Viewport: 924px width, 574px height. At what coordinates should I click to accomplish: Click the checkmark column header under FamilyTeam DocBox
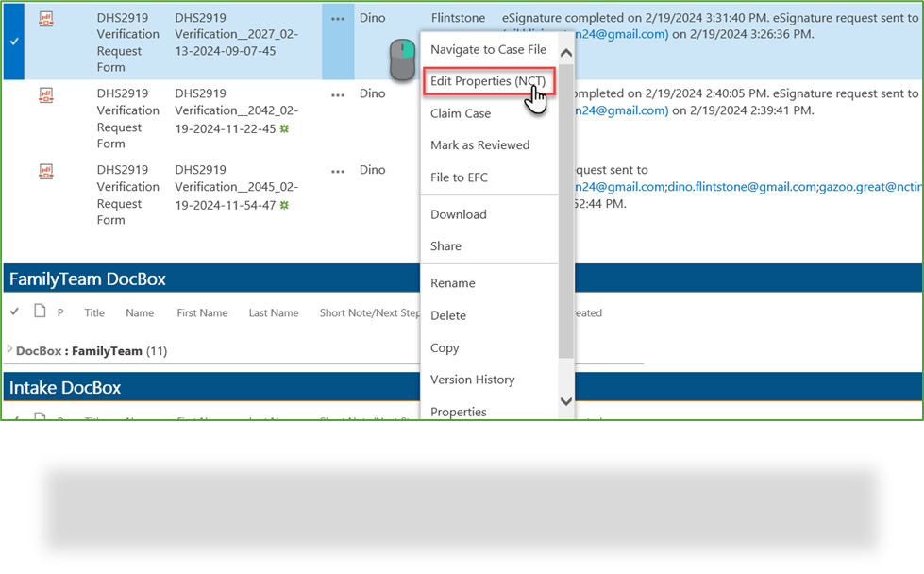(x=13, y=312)
